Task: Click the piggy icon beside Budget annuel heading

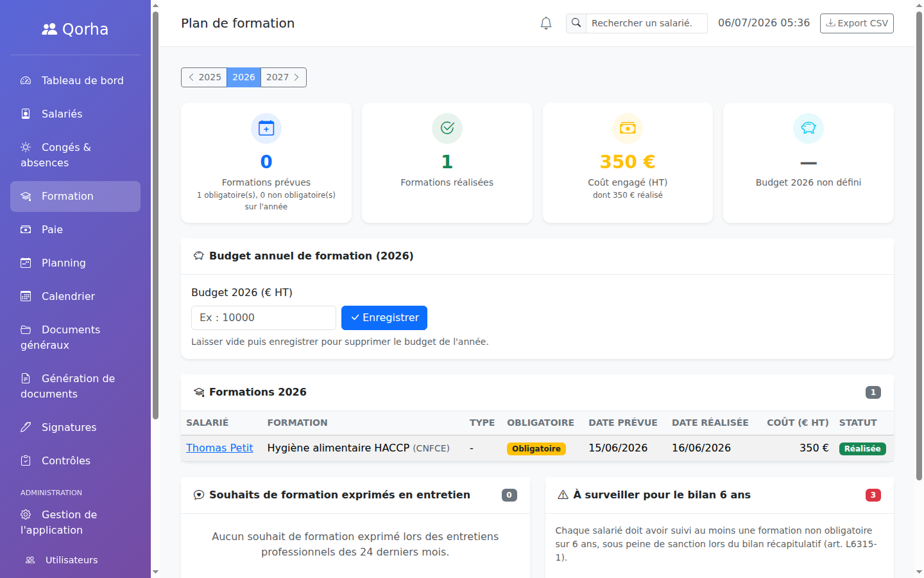Action: [x=199, y=256]
